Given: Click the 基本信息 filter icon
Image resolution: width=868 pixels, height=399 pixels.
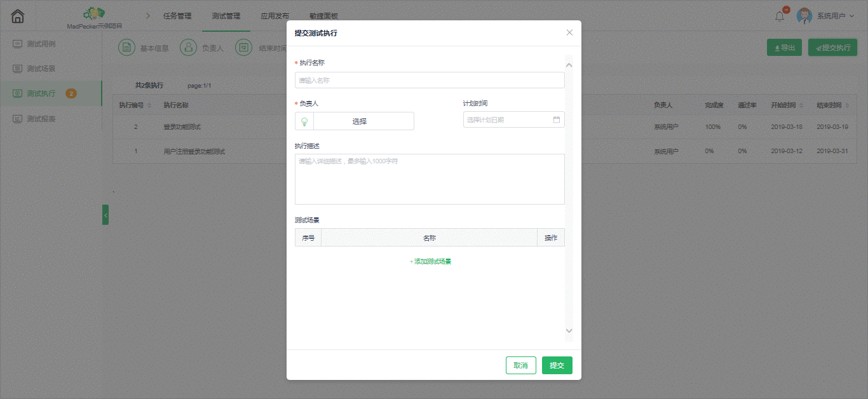Looking at the screenshot, I should pyautogui.click(x=126, y=47).
